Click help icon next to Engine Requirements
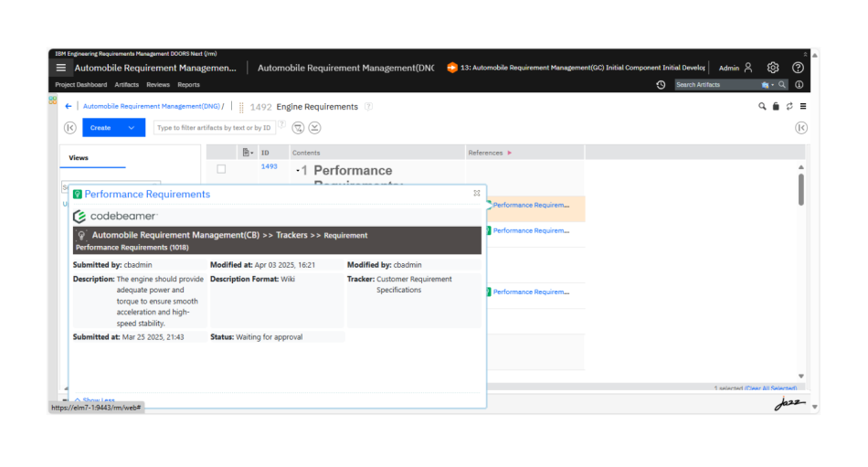This screenshot has width=868, height=467. tap(369, 106)
